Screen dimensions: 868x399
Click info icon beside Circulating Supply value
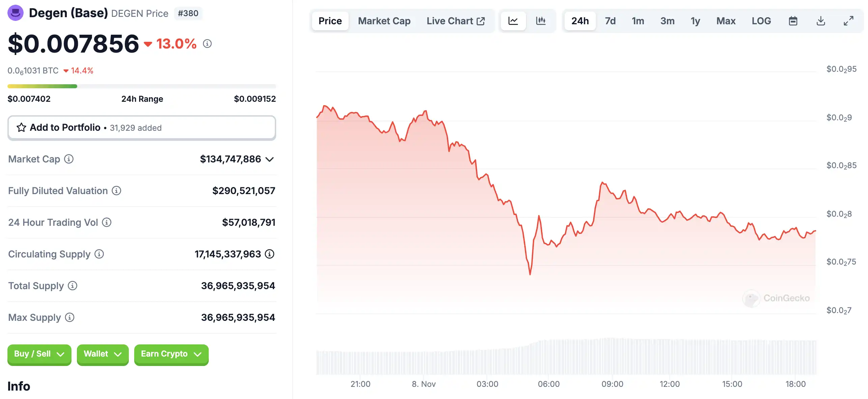pyautogui.click(x=269, y=254)
